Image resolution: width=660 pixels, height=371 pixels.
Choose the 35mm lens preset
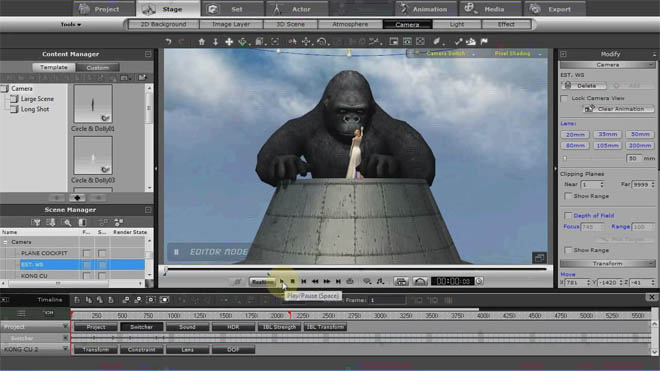click(607, 134)
